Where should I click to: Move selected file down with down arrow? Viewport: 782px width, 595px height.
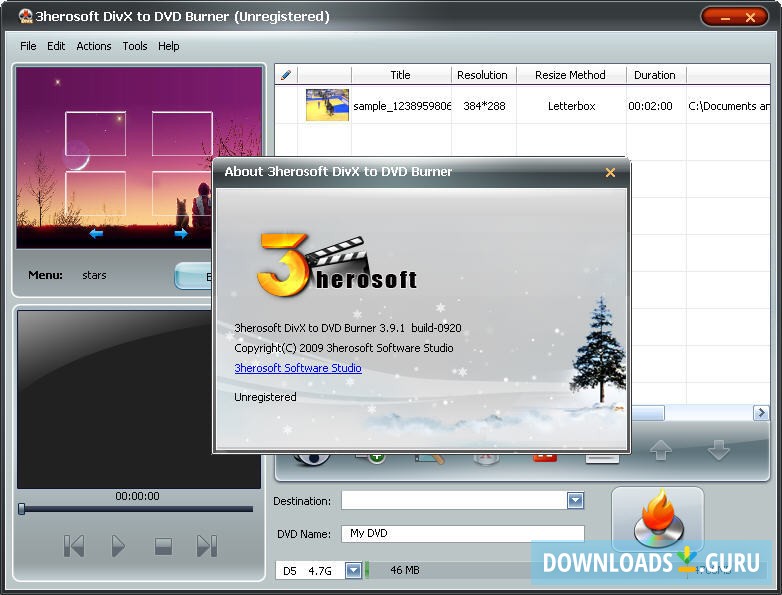click(x=719, y=450)
